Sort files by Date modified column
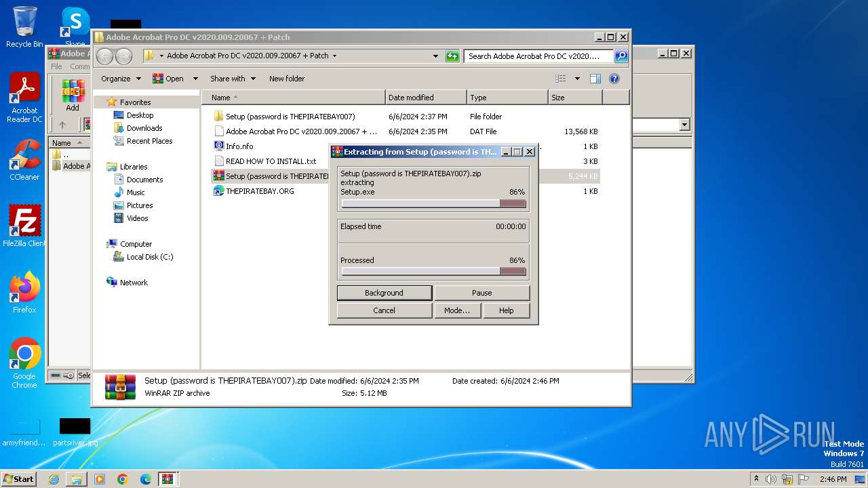Screen dimensions: 868x488 pos(426,98)
